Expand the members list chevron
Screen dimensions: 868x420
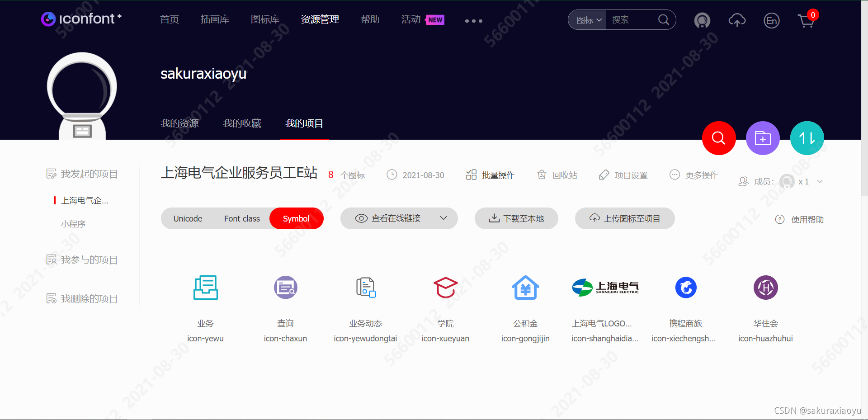pyautogui.click(x=820, y=181)
